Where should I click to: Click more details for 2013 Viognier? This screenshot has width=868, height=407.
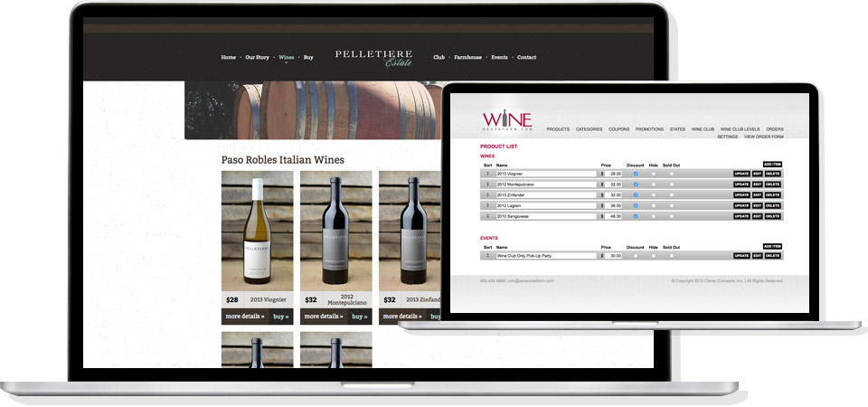coord(245,317)
